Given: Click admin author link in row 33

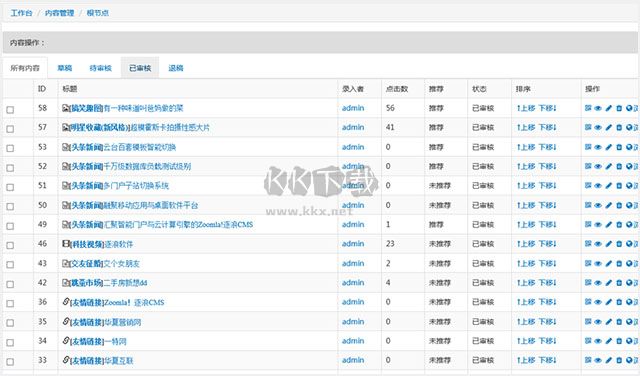Looking at the screenshot, I should coord(353,360).
